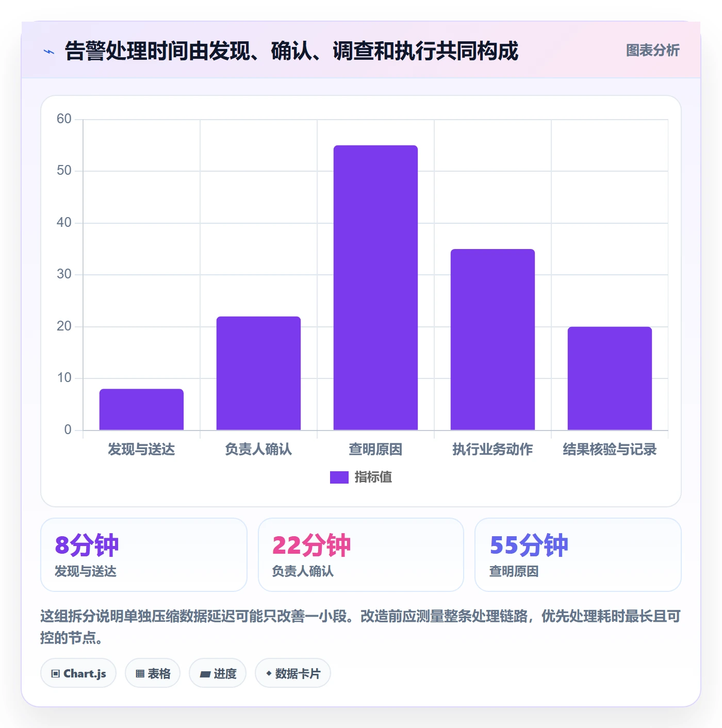
Task: Open the 55分钟 查明原因 card
Action: tap(578, 555)
